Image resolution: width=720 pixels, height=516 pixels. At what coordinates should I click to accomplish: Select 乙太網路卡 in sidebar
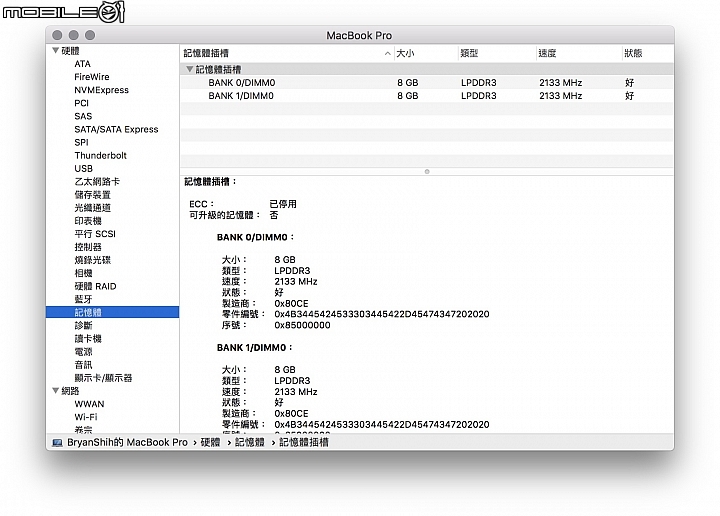pos(97,182)
